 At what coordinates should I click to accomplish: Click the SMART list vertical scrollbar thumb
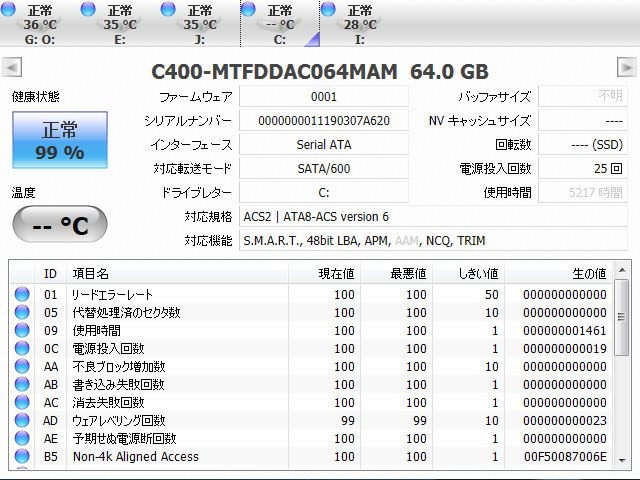tap(622, 317)
